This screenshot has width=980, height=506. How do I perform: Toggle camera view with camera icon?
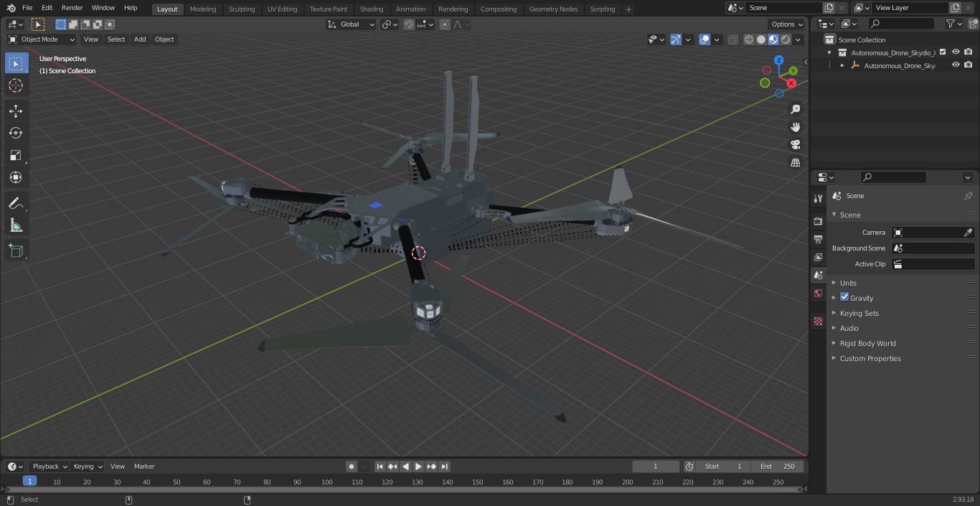click(x=795, y=145)
